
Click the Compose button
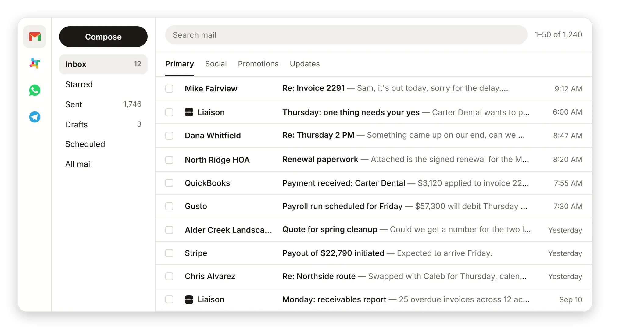pyautogui.click(x=103, y=37)
